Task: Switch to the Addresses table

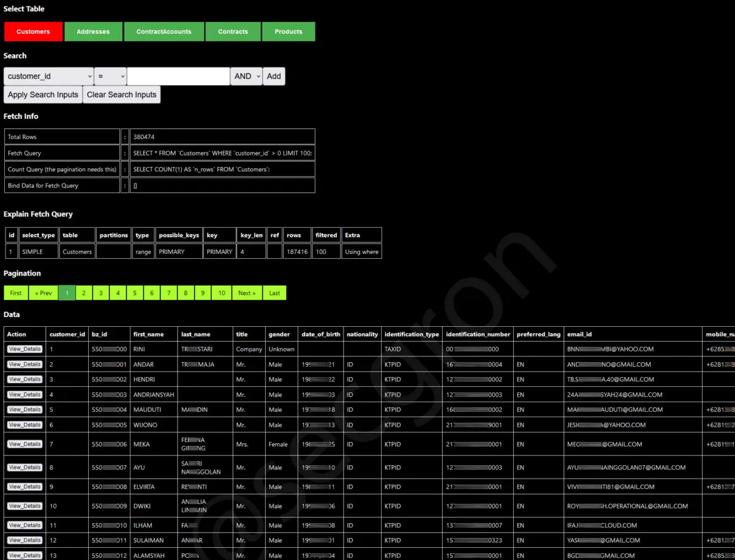Action: [93, 31]
